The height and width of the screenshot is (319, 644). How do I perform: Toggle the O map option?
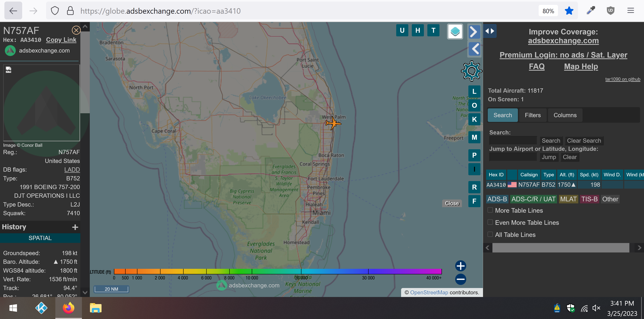pyautogui.click(x=474, y=105)
